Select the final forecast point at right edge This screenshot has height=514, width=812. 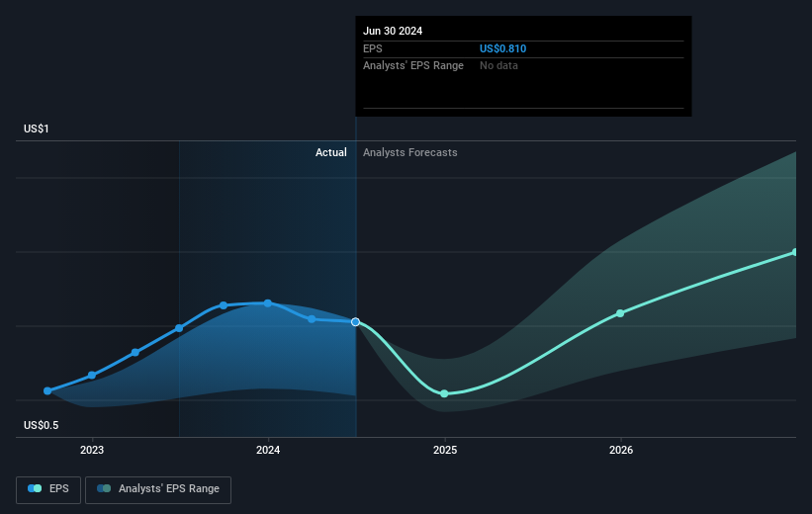pyautogui.click(x=796, y=252)
